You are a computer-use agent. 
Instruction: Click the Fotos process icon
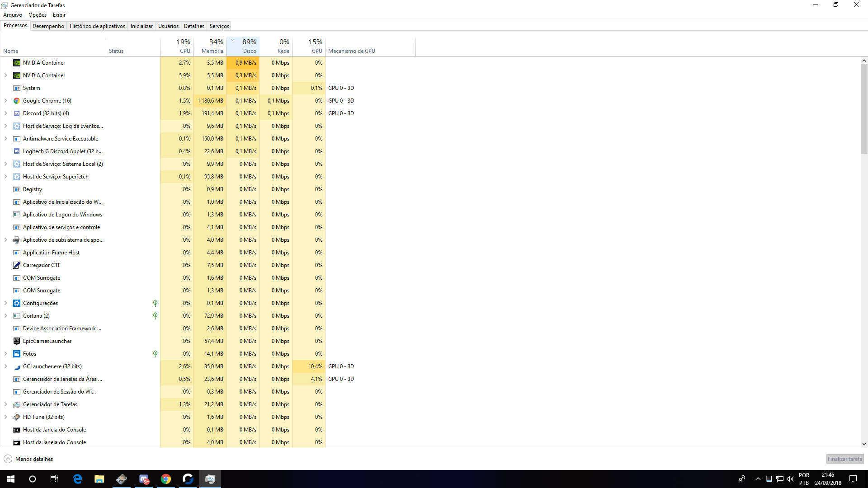click(x=17, y=354)
